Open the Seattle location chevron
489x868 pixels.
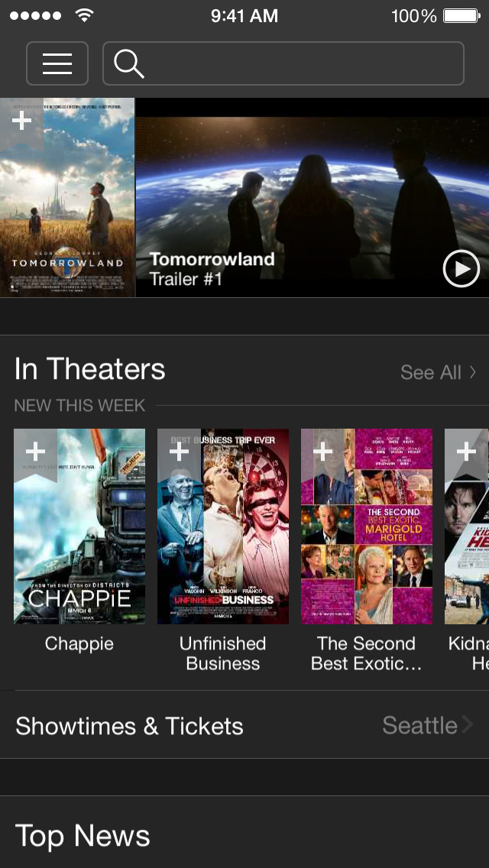pos(468,724)
